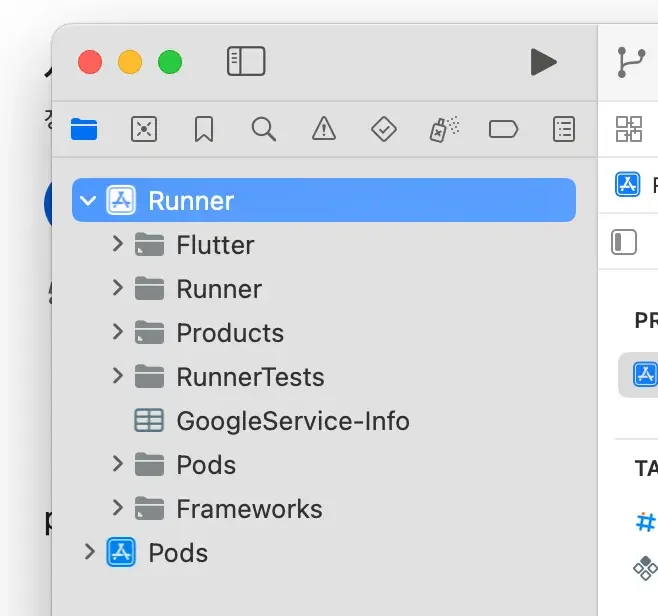
Task: Select the Pods folder name under Runner
Action: click(x=206, y=465)
